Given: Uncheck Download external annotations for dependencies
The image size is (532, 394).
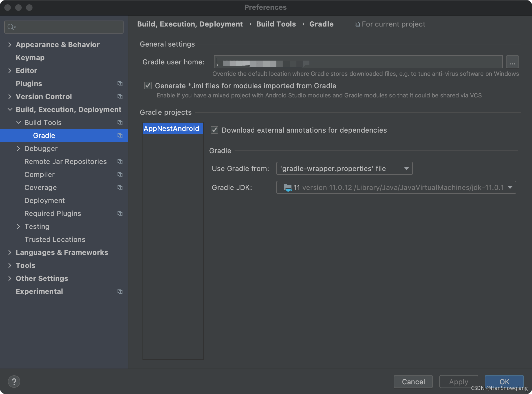Looking at the screenshot, I should pos(215,130).
